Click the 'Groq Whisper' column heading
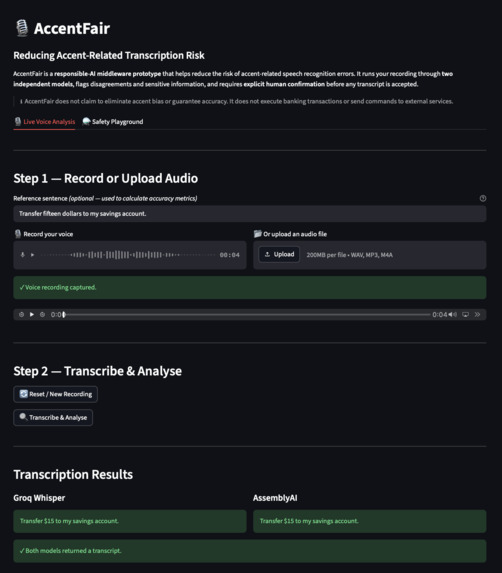This screenshot has width=502, height=573. [x=39, y=498]
